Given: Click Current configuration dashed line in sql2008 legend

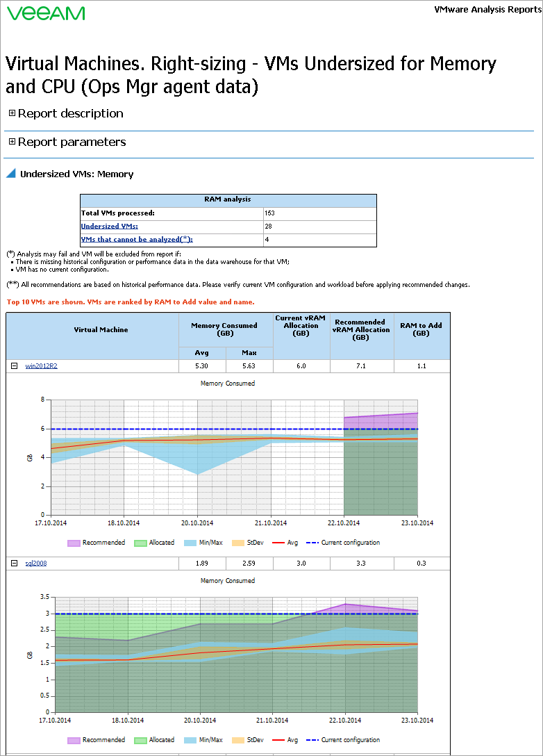Looking at the screenshot, I should (312, 740).
